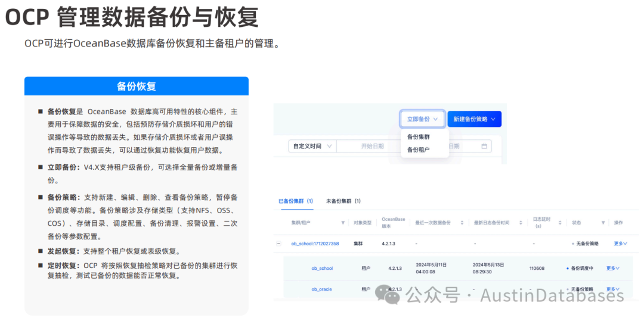Screen dimensions: 644x321
Task: Choose 备份集群 from the dropdown menu
Action: click(x=419, y=137)
